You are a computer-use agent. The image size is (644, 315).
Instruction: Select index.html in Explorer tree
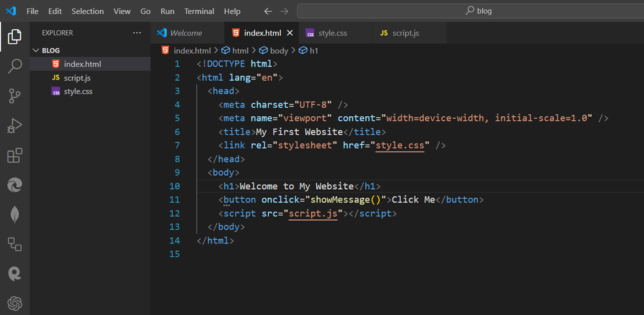pyautogui.click(x=90, y=64)
